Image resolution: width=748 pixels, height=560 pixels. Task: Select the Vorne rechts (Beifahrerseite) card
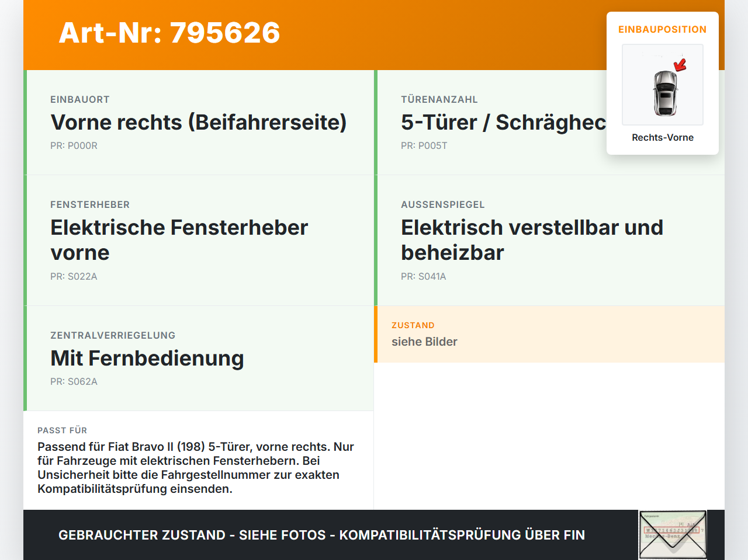199,123
